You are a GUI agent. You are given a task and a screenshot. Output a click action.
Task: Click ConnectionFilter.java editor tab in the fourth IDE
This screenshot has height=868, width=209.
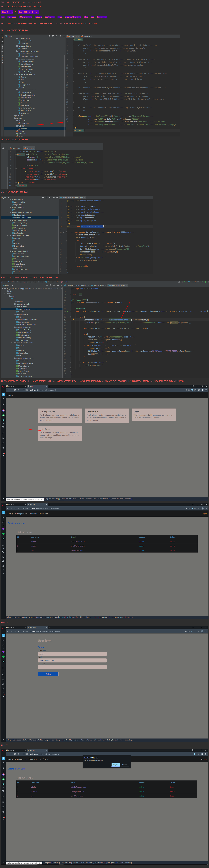pyautogui.click(x=117, y=285)
